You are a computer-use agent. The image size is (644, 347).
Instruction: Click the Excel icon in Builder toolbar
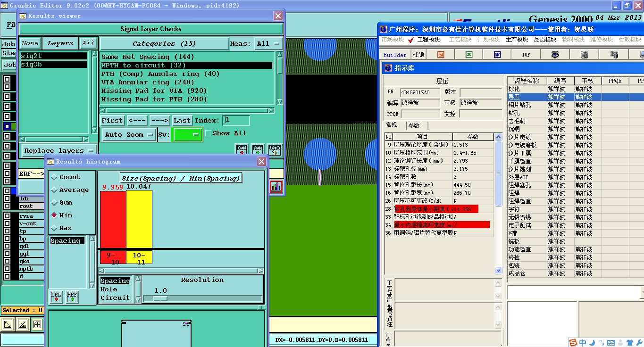[x=469, y=55]
